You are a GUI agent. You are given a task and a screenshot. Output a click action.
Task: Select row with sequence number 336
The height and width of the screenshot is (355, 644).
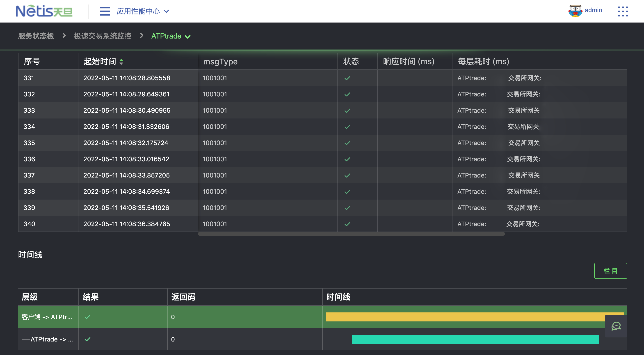(29, 159)
